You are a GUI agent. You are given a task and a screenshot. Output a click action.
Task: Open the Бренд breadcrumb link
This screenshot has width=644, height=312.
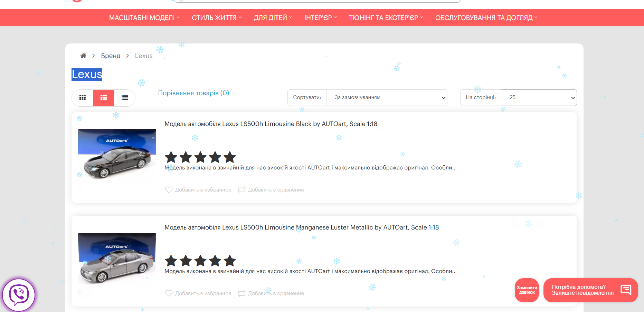[x=111, y=56]
